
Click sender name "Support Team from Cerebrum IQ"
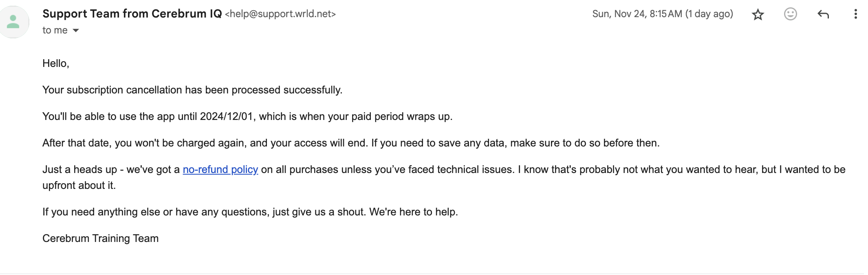coord(132,14)
